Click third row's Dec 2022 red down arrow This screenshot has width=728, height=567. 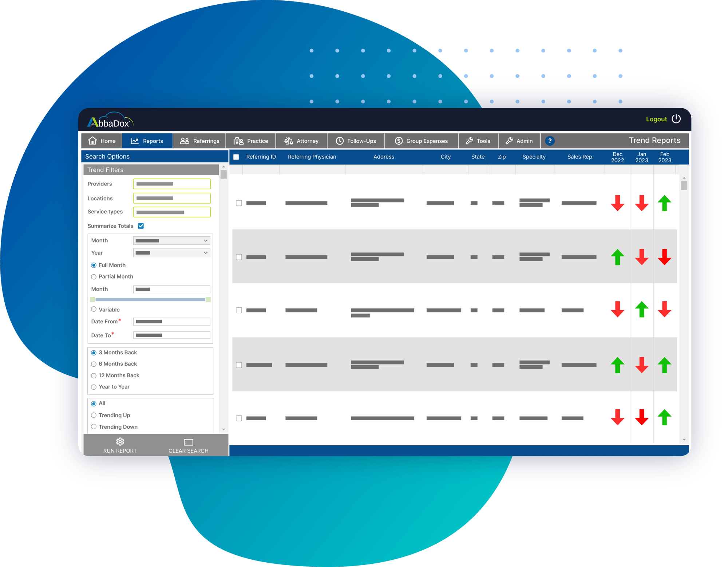pos(617,309)
